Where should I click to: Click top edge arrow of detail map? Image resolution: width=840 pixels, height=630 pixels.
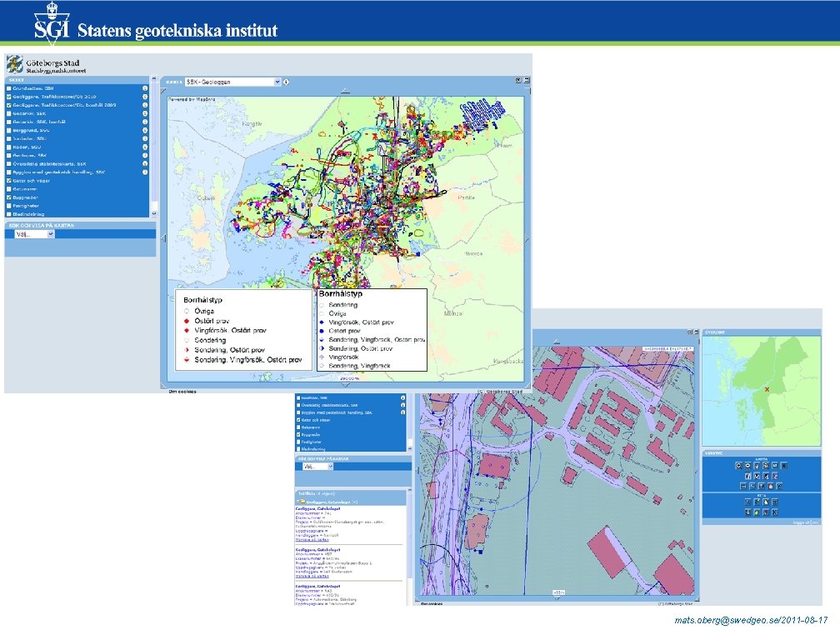557,342
